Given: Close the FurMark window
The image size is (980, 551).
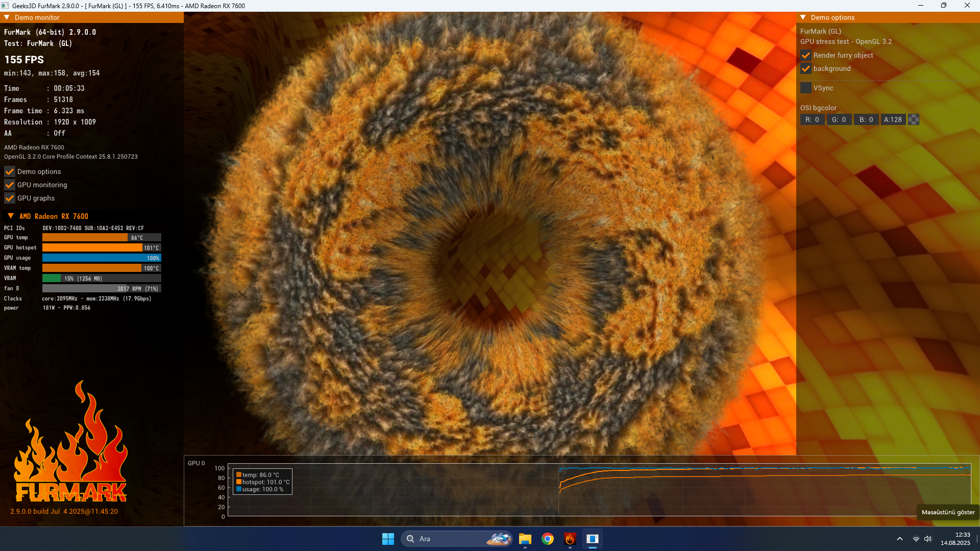Looking at the screenshot, I should point(967,6).
